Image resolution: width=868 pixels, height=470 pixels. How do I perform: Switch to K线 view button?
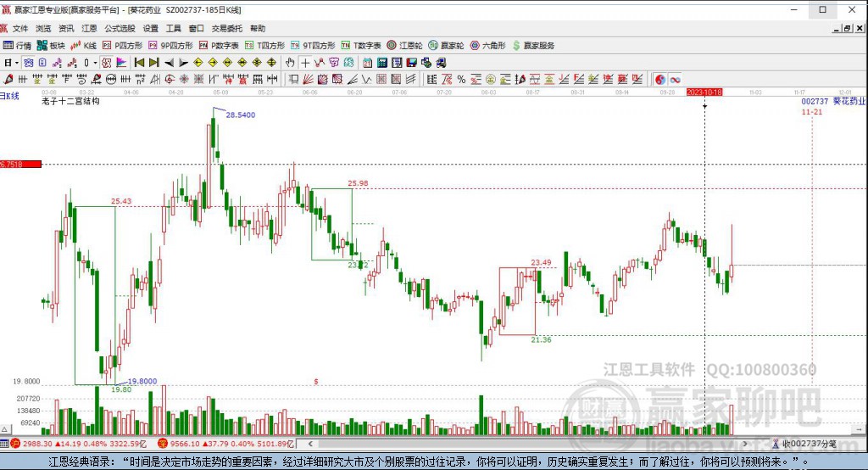point(83,46)
